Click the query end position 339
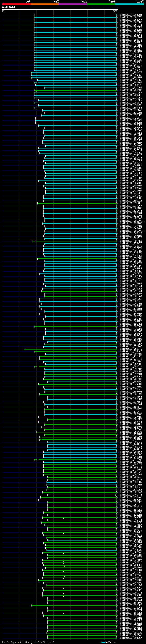This screenshot has height=644, width=146. (x=115, y=11)
